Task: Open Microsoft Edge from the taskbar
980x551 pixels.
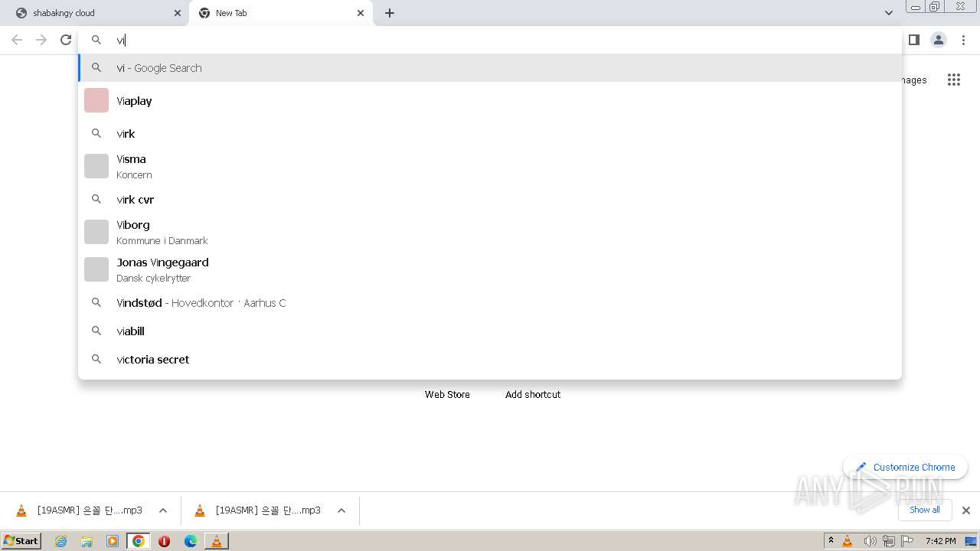Action: pos(191,541)
